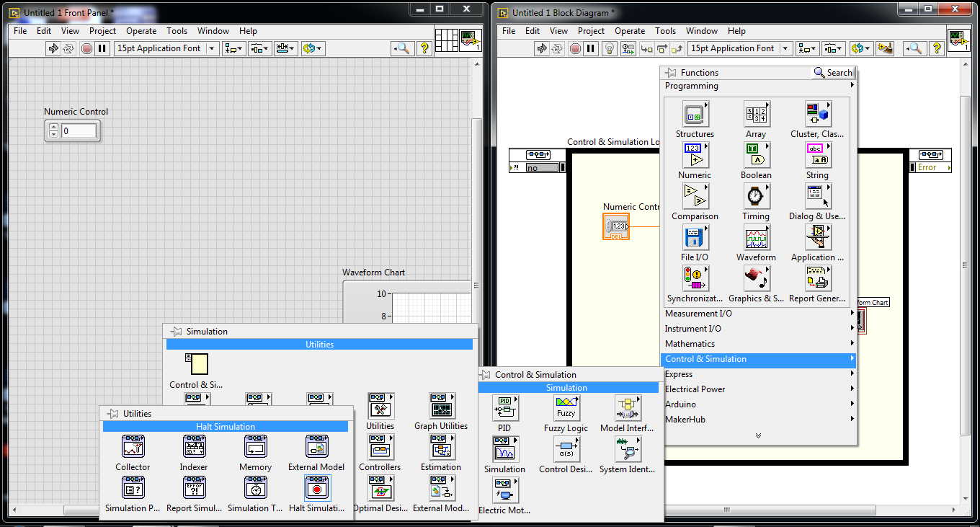Open the PID palette in Control & Simulation
The width and height of the screenshot is (980, 527).
pos(505,407)
